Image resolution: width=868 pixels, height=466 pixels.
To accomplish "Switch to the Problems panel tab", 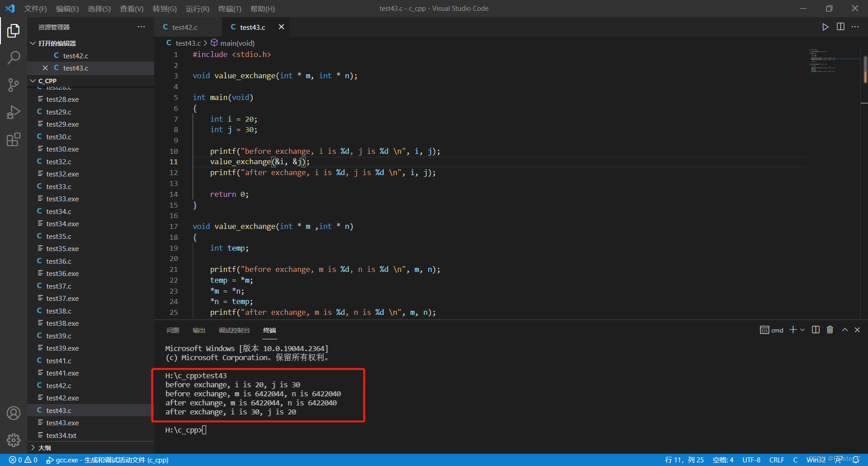I will (x=173, y=330).
